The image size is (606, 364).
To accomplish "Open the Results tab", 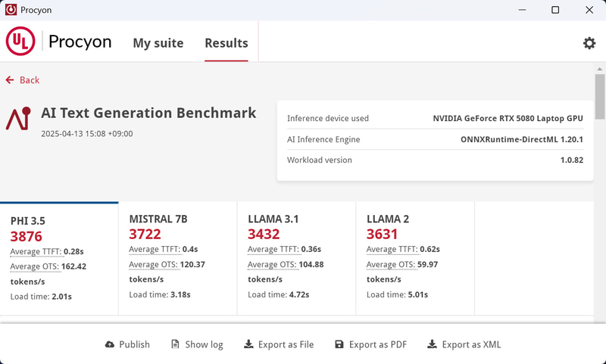I will pyautogui.click(x=226, y=43).
